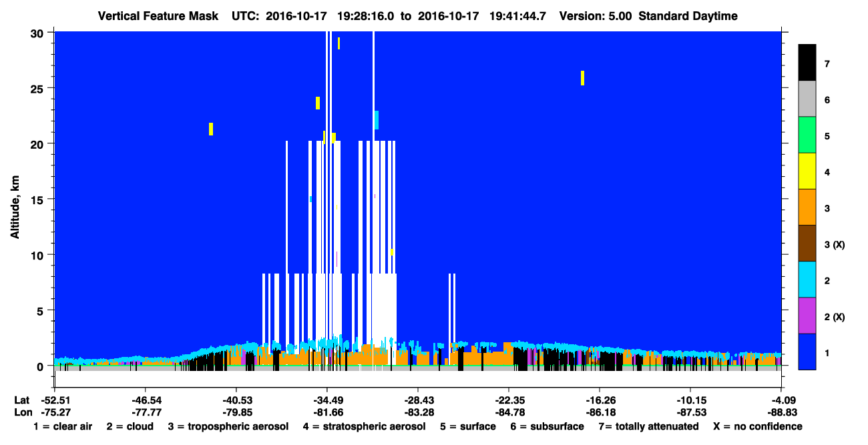This screenshot has width=868, height=445.
Task: Click the y-axis tick label '15'
Action: [38, 199]
